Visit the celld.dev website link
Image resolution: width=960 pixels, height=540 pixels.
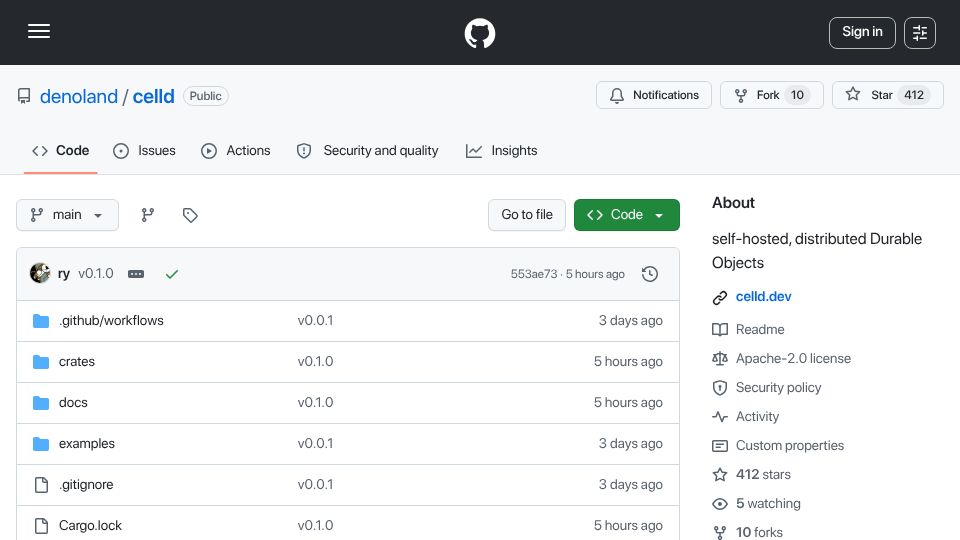(x=763, y=297)
